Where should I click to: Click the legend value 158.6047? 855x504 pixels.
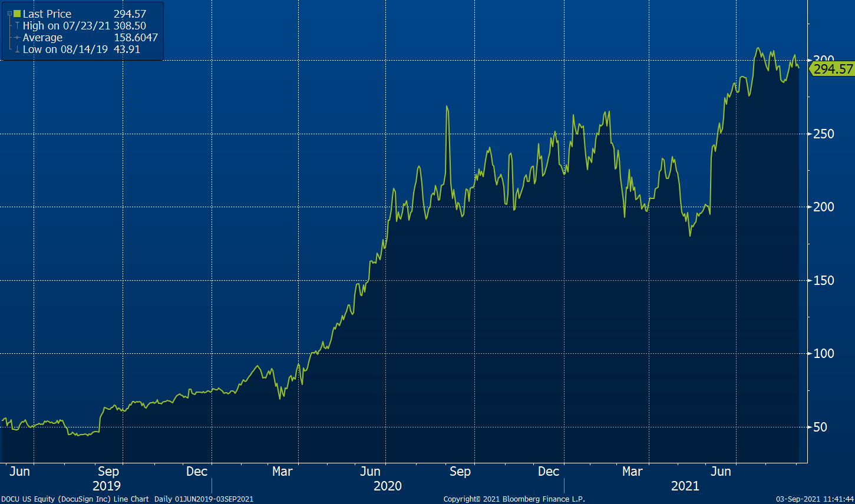(136, 38)
